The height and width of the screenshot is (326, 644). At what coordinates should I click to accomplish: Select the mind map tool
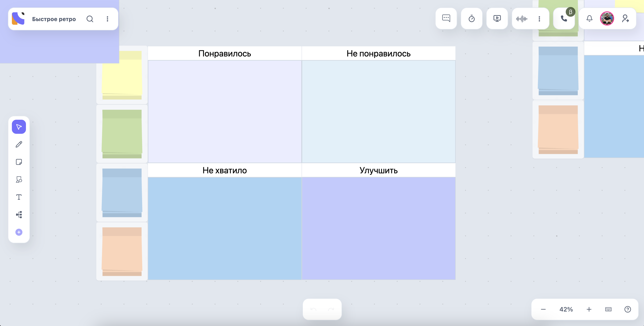[19, 215]
